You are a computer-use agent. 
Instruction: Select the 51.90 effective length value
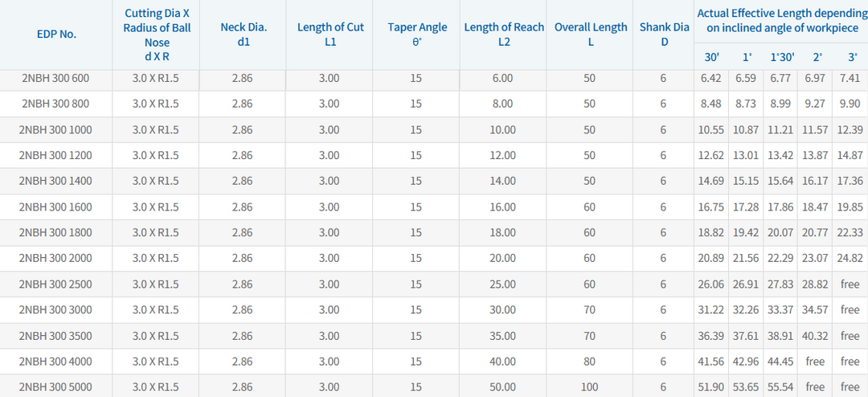pyautogui.click(x=710, y=387)
